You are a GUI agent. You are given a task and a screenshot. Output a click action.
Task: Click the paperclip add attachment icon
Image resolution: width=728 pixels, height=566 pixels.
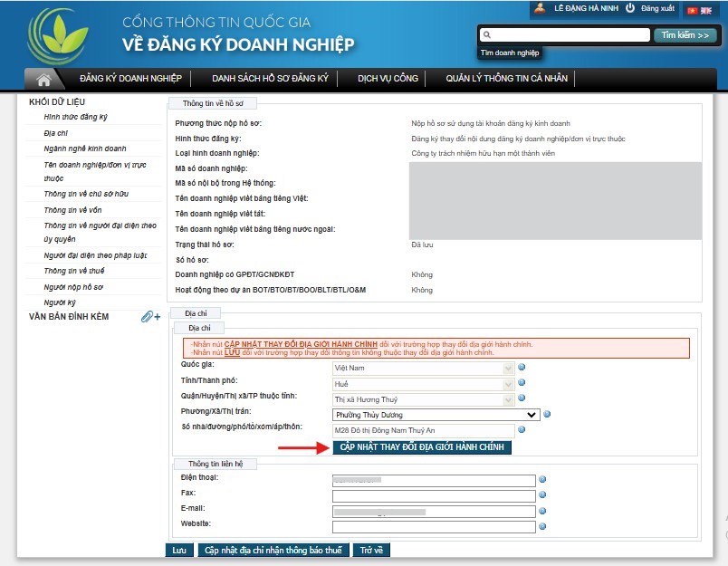point(150,317)
